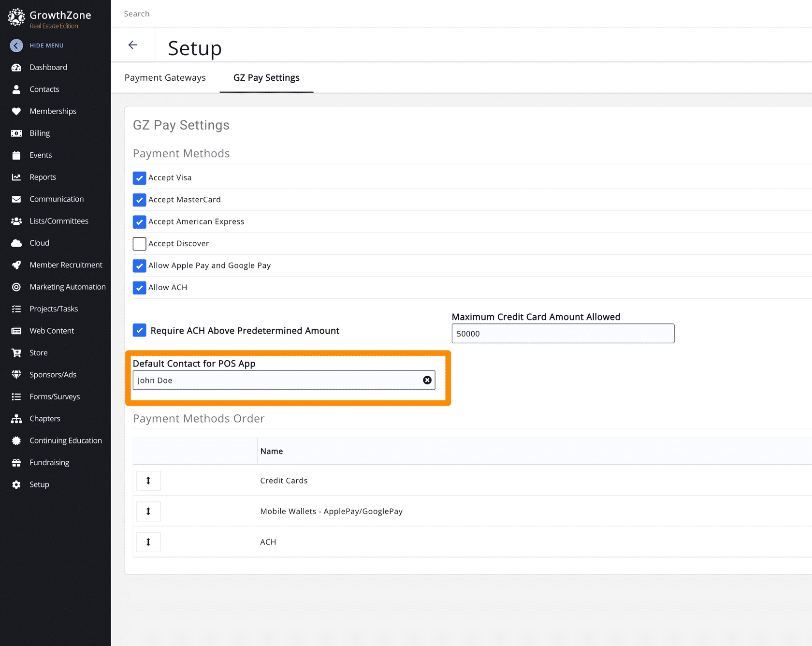Click the Dashboard gauge icon in sidebar
Image resolution: width=812 pixels, height=646 pixels.
[16, 67]
